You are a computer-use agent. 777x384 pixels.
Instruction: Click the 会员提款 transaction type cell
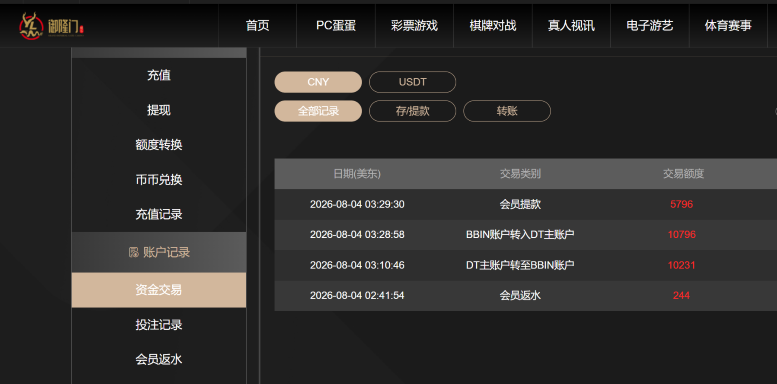coord(520,204)
